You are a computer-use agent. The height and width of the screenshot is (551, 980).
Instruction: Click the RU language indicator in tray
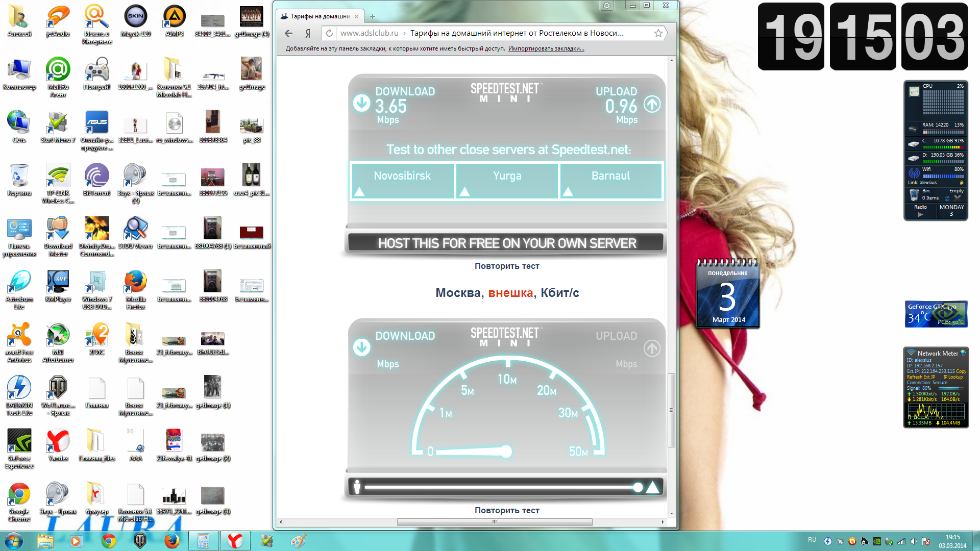812,540
